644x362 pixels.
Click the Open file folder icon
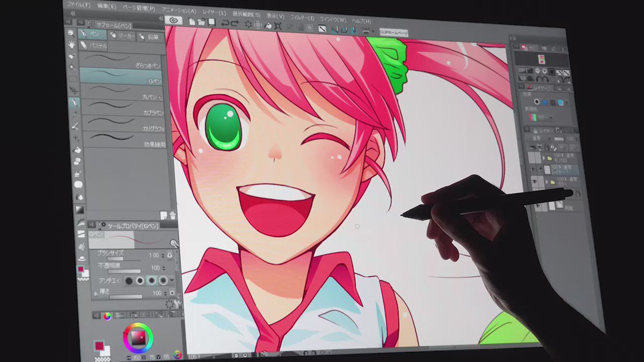[201, 22]
